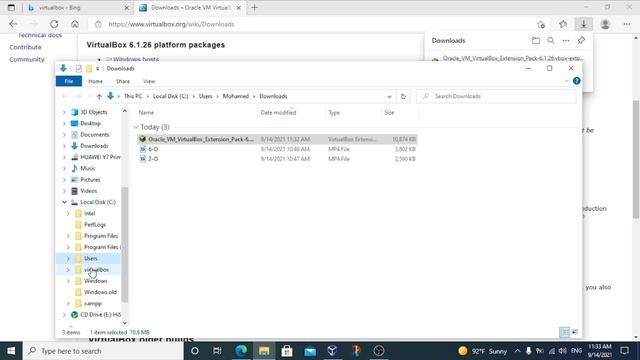Viewport: 640px width, 360px height.
Task: Open Windows Start menu
Action: 11,351
